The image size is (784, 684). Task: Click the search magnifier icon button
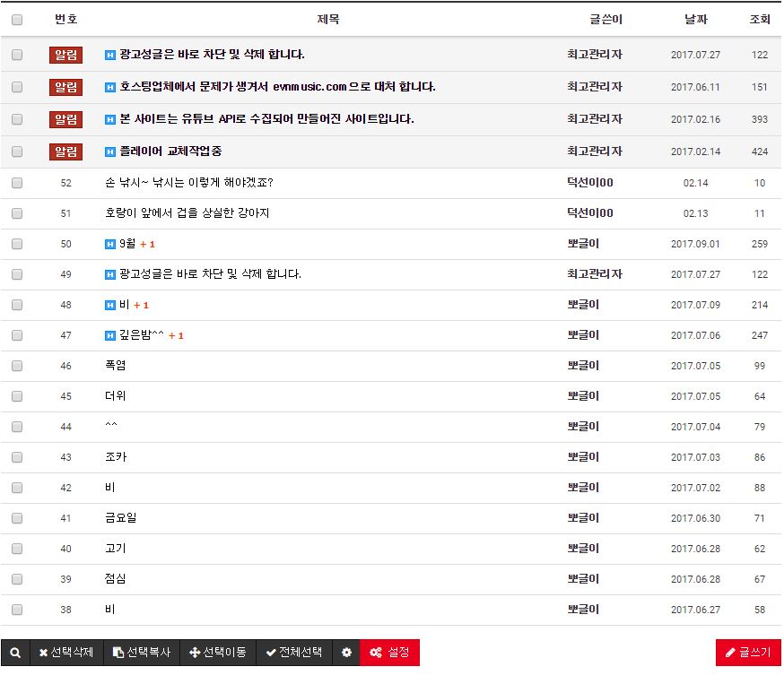(15, 653)
